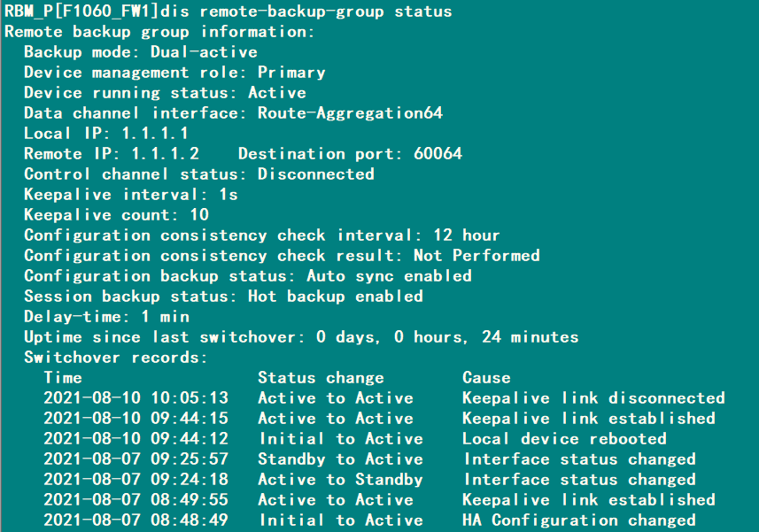Click the 'Auto sync enabled' status text
The image size is (759, 532).
tap(389, 276)
